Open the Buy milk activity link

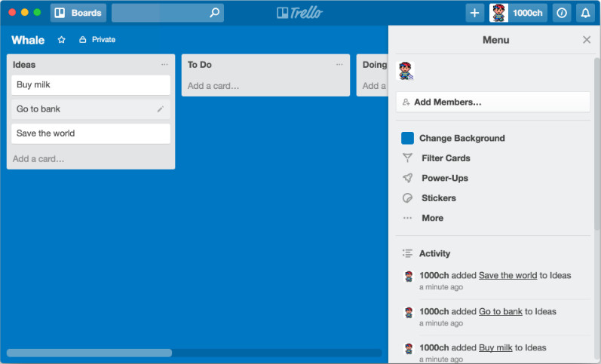point(495,347)
